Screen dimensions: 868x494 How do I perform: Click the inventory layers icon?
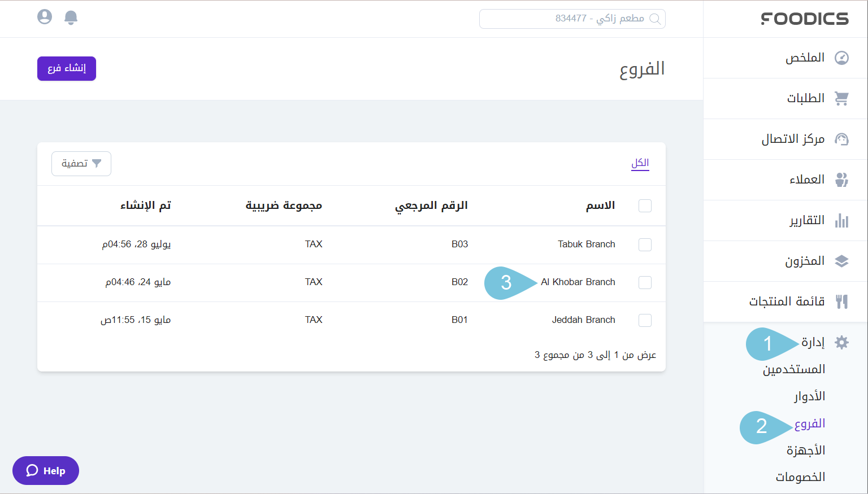pos(841,261)
